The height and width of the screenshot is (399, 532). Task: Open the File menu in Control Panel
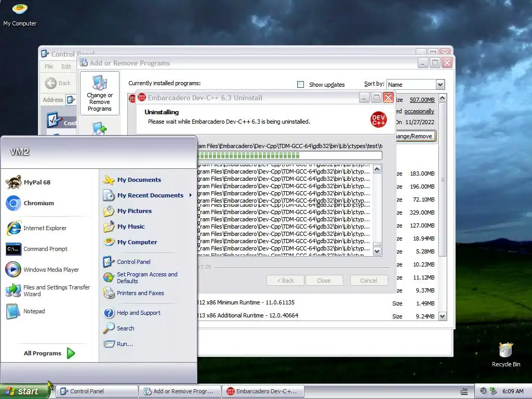pyautogui.click(x=49, y=66)
